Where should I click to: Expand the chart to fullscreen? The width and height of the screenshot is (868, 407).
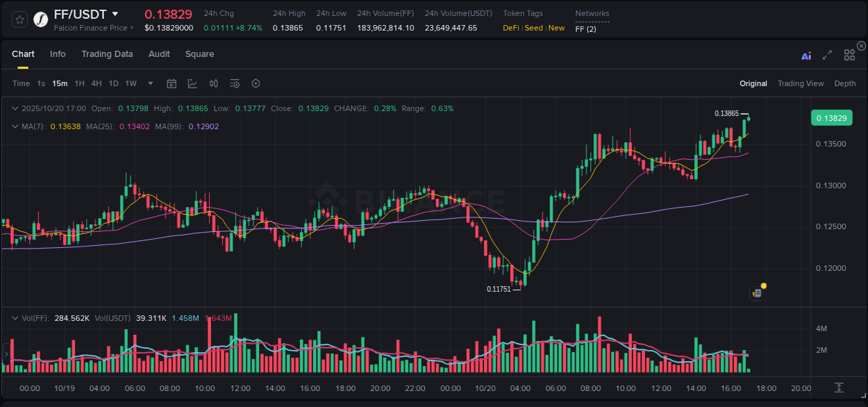point(826,54)
